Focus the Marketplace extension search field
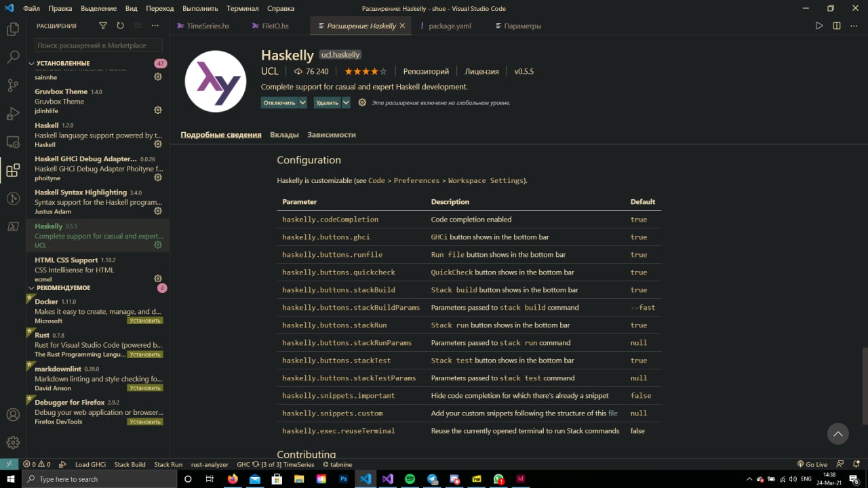This screenshot has width=868, height=488. click(98, 45)
